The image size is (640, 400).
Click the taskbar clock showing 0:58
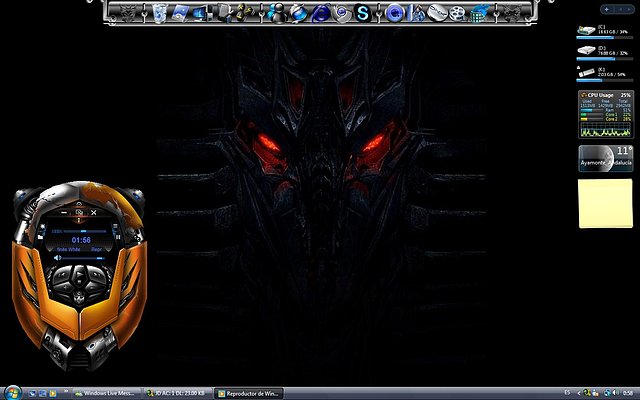click(628, 393)
